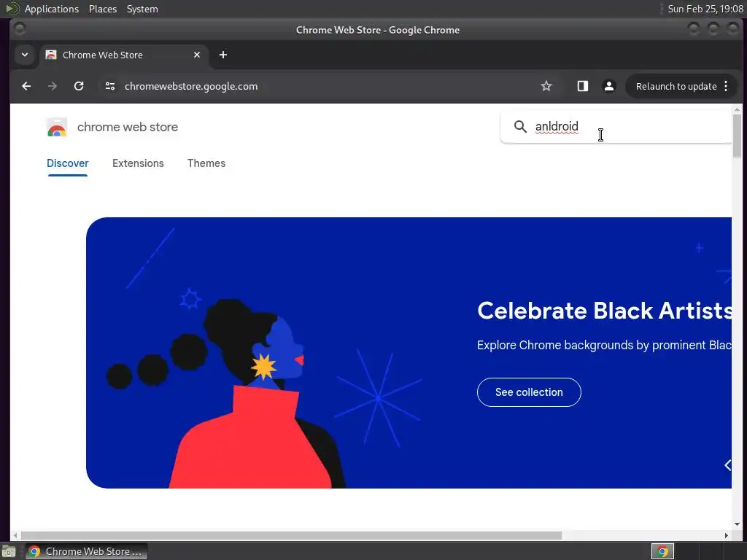
Task: Click the horizontal scrollbar left arrow
Action: [15, 535]
